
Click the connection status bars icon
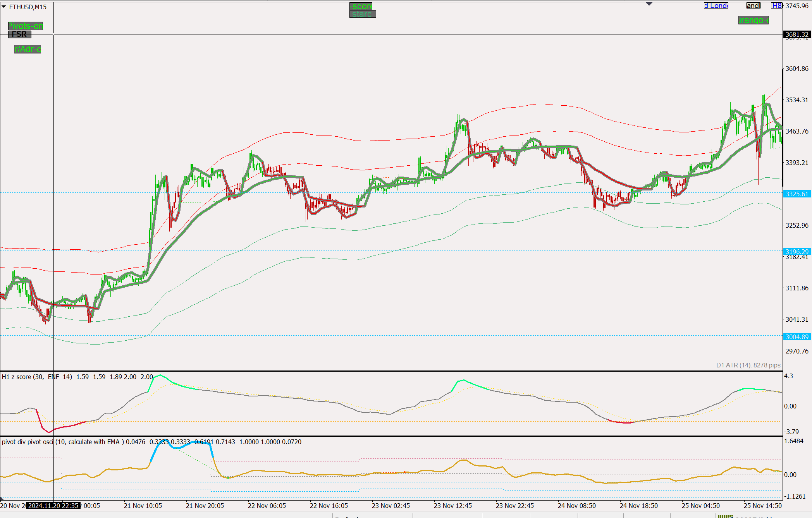725,516
